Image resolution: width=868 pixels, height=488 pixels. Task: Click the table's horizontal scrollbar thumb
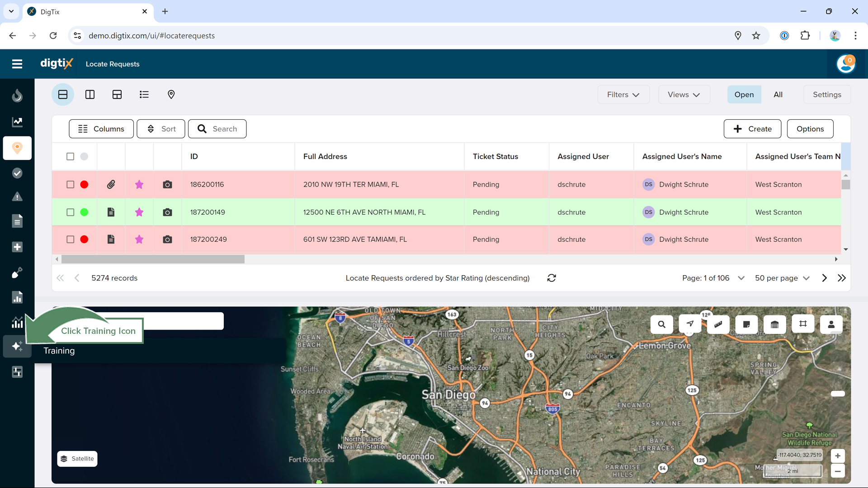tap(153, 259)
